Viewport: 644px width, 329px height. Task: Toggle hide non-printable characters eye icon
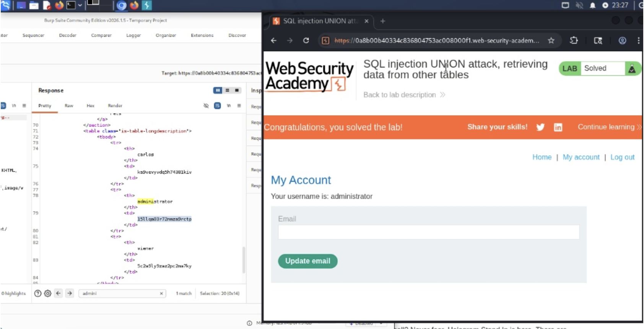pos(206,106)
